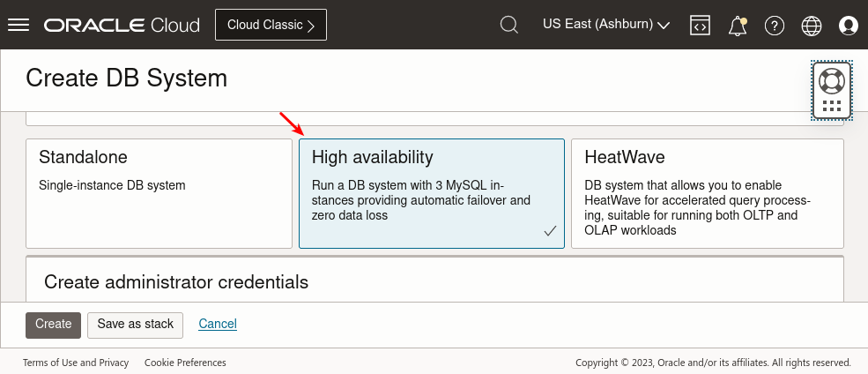
Task: Open the search magnifier icon
Action: pyautogui.click(x=508, y=25)
